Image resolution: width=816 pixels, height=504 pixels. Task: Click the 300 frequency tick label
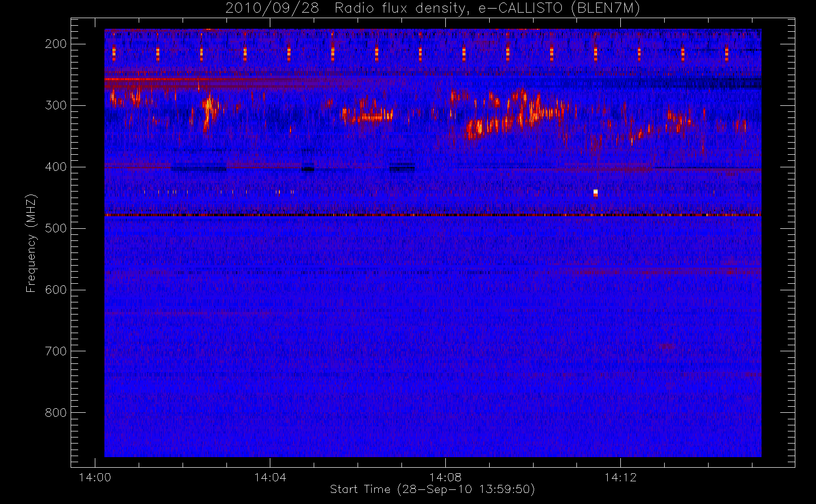(56, 105)
